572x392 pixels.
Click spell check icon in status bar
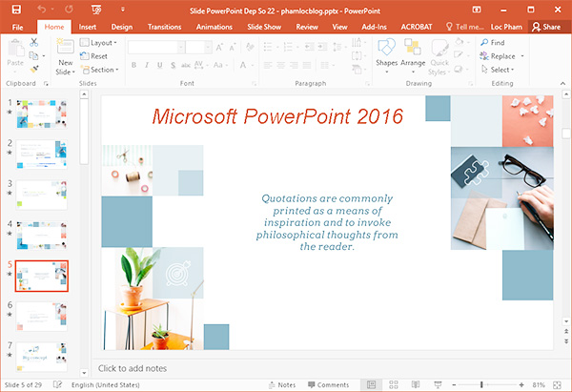pyautogui.click(x=57, y=384)
